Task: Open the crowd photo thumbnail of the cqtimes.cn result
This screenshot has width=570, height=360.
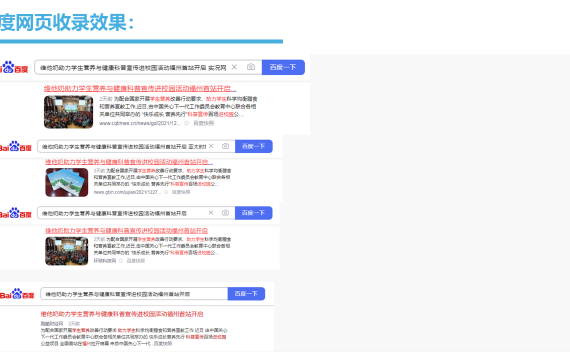Action: tap(68, 112)
